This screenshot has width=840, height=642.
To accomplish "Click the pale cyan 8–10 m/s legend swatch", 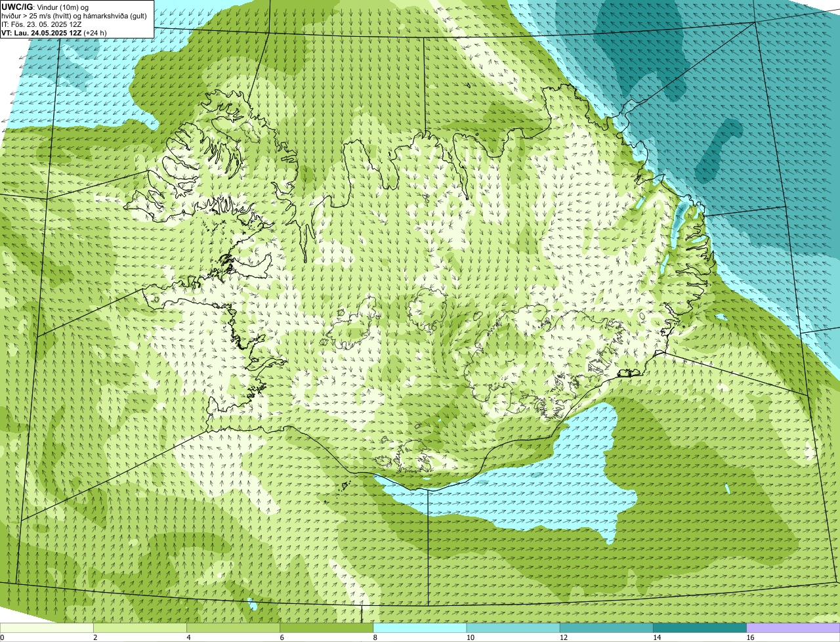I will [420, 628].
